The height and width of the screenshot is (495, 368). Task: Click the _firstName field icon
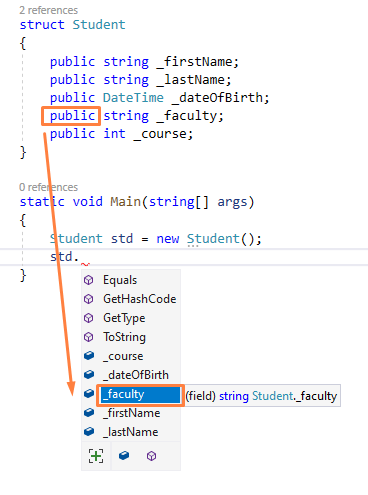click(89, 413)
